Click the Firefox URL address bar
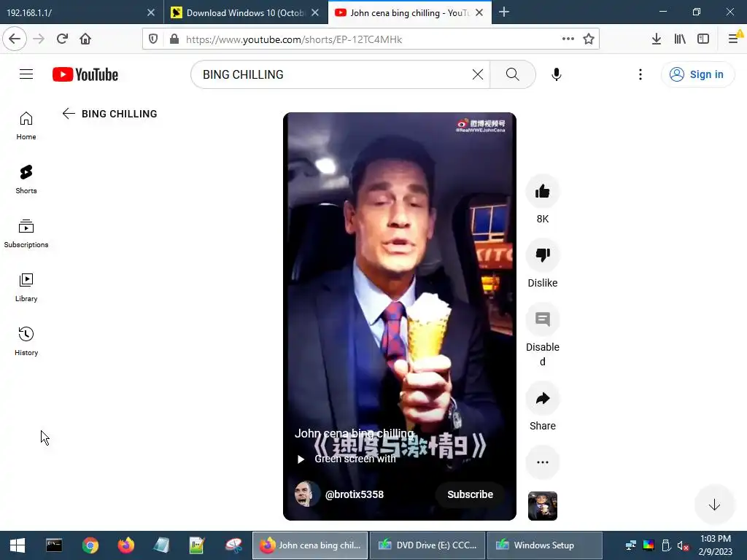747x560 pixels. pyautogui.click(x=369, y=39)
